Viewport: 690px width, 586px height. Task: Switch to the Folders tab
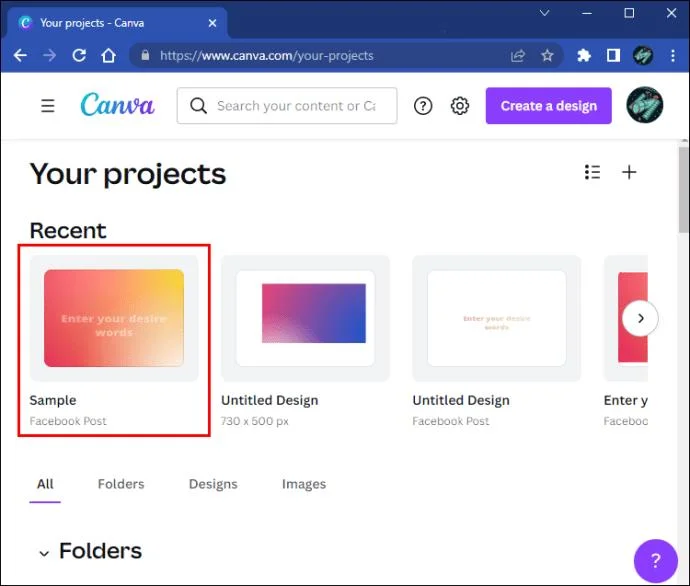[x=121, y=484]
